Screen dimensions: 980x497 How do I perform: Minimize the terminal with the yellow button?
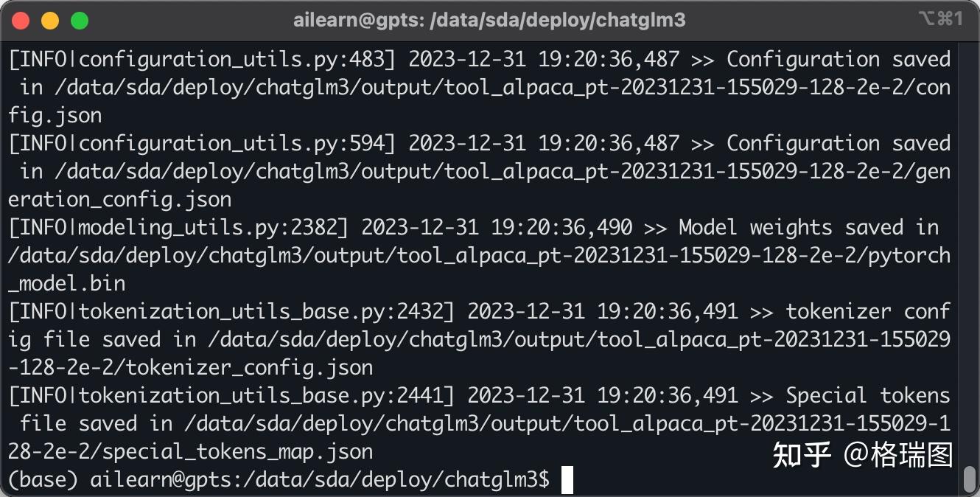coord(50,21)
